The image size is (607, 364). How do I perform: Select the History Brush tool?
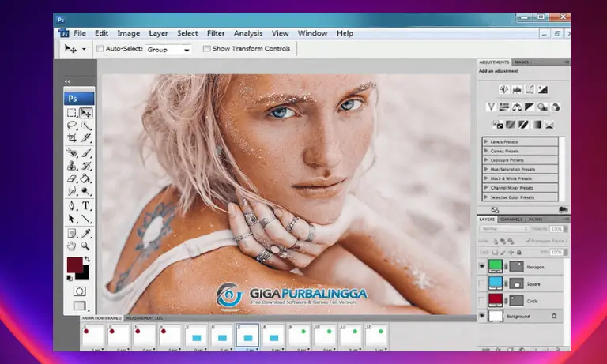(85, 166)
